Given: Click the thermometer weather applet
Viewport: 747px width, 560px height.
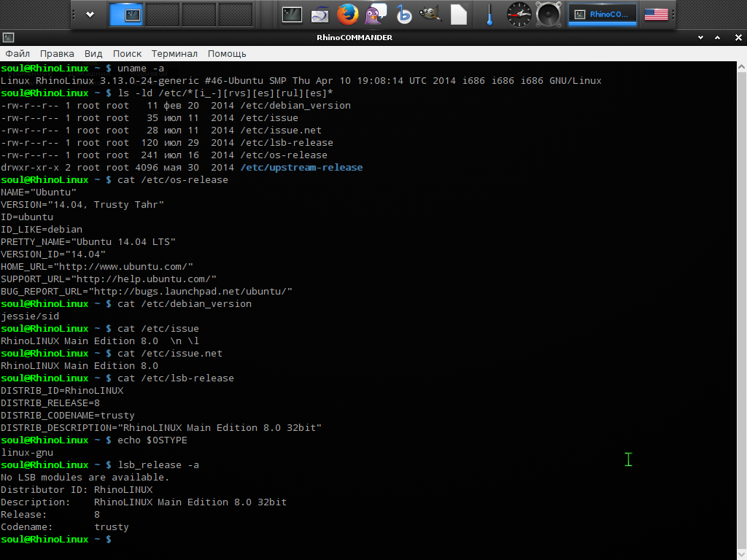Looking at the screenshot, I should [x=489, y=15].
